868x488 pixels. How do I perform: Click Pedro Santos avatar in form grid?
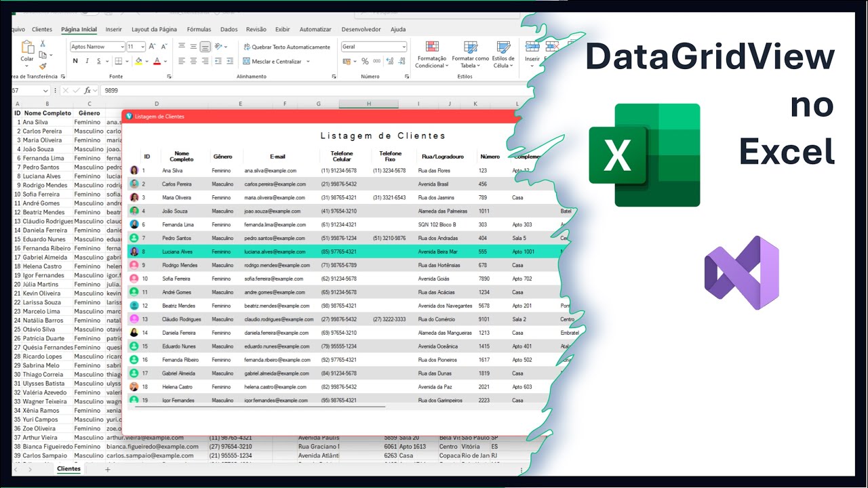pos(134,238)
